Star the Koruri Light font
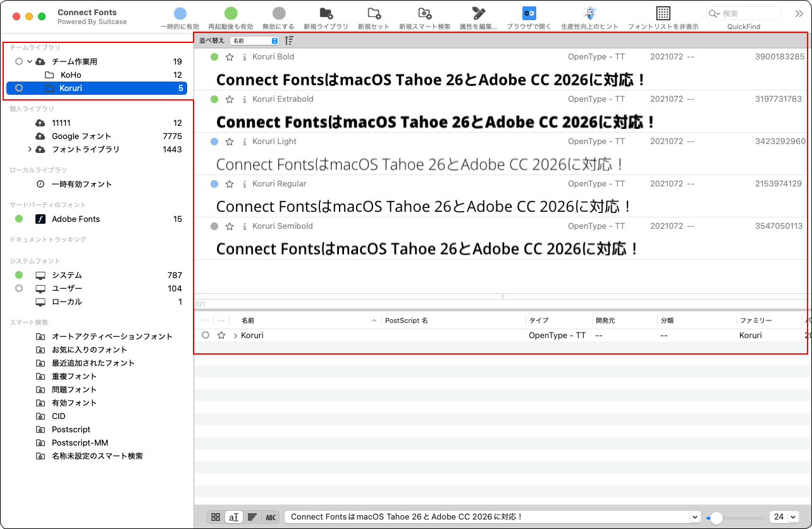This screenshot has width=812, height=529. pos(230,142)
